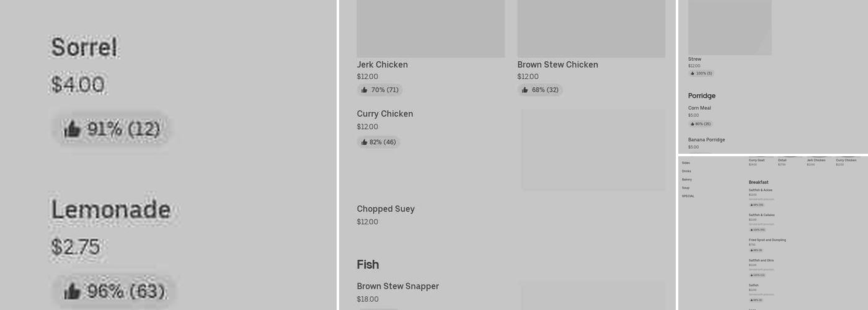Click the thumbs-up icon for Brown Stew Chicken

525,90
